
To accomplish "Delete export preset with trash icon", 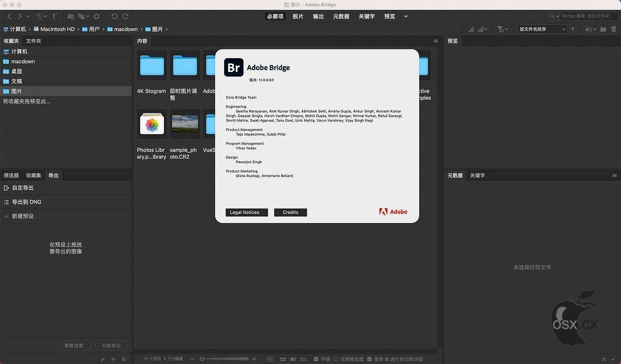I will 124,359.
